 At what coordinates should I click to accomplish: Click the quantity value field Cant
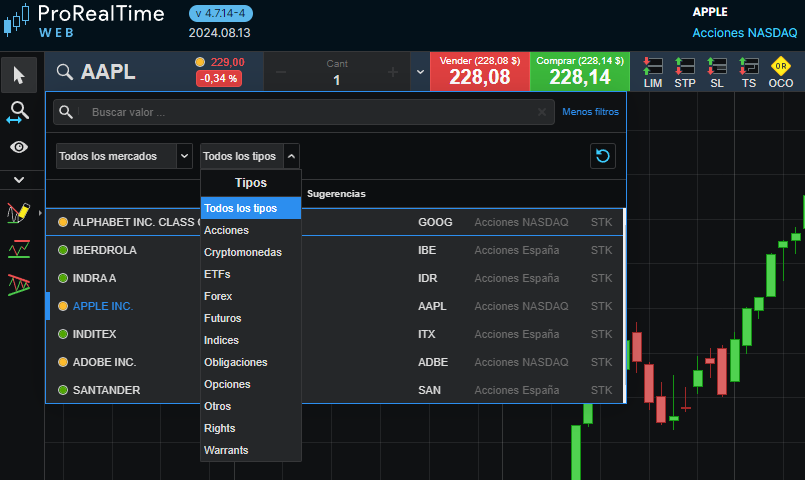point(337,80)
